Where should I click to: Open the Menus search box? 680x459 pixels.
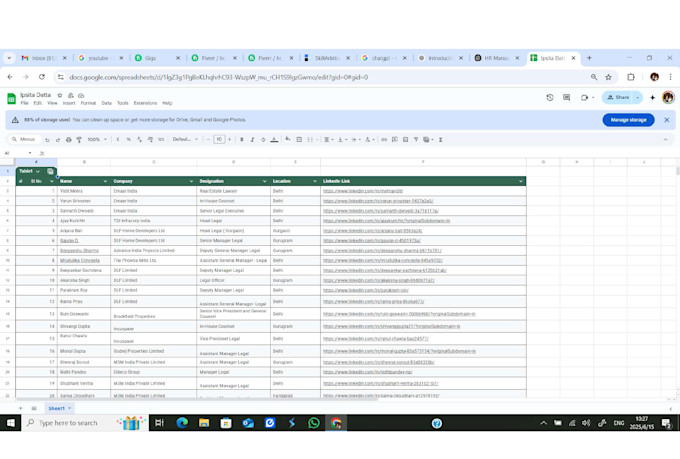[x=24, y=140]
